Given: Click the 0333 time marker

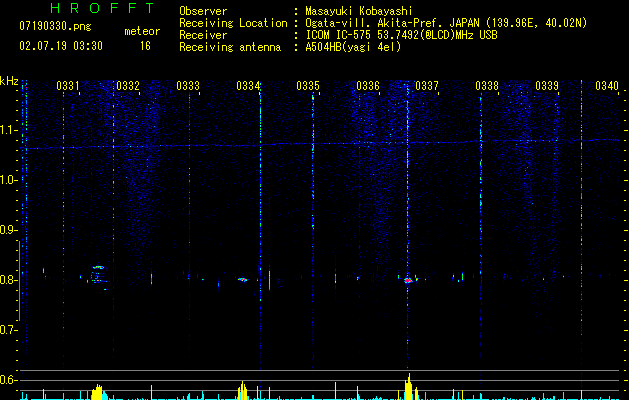Looking at the screenshot, I should [x=188, y=86].
